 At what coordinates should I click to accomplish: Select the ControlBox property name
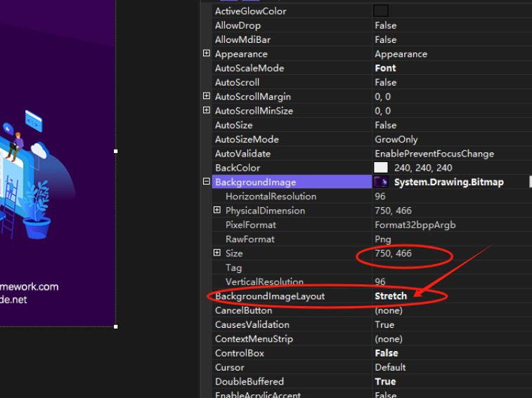(240, 353)
